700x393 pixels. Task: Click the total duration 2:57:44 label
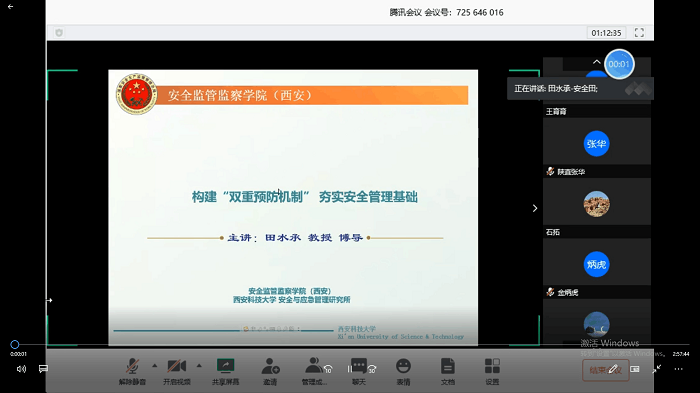681,354
